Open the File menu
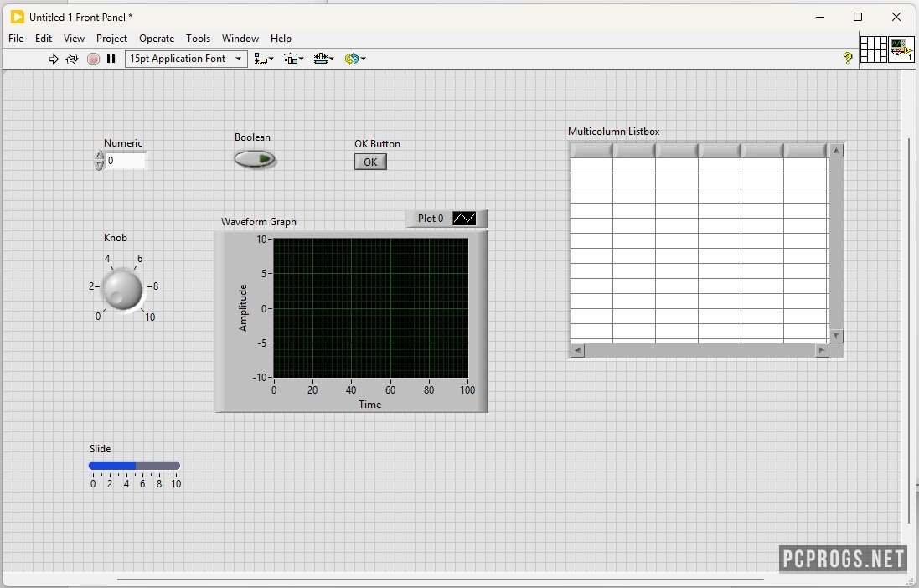919x588 pixels. [x=16, y=39]
